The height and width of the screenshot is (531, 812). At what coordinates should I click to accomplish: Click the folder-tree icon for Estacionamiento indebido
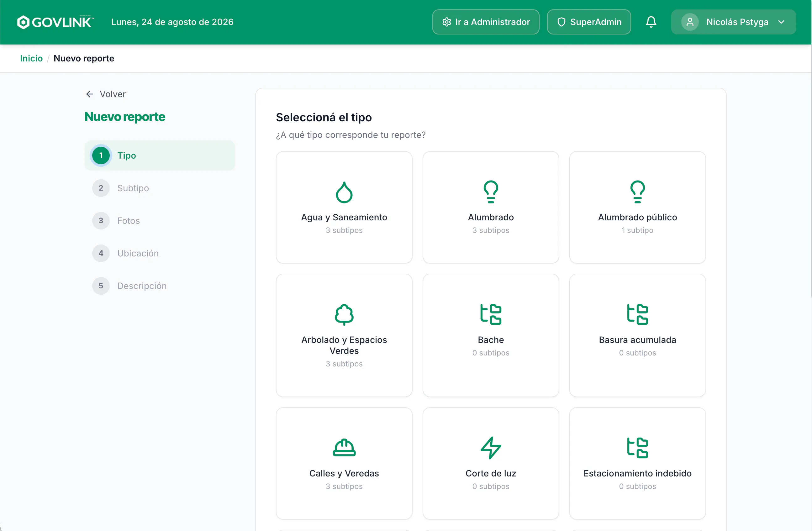(637, 448)
